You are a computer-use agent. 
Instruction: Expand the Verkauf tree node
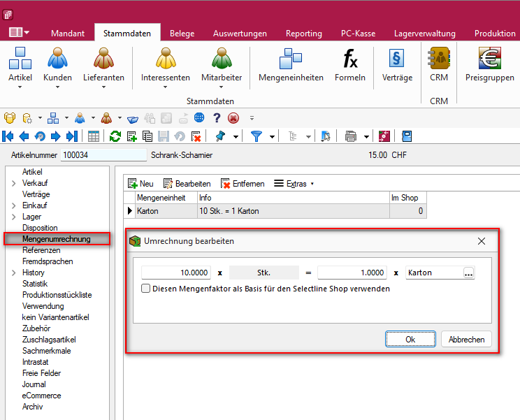click(x=13, y=183)
